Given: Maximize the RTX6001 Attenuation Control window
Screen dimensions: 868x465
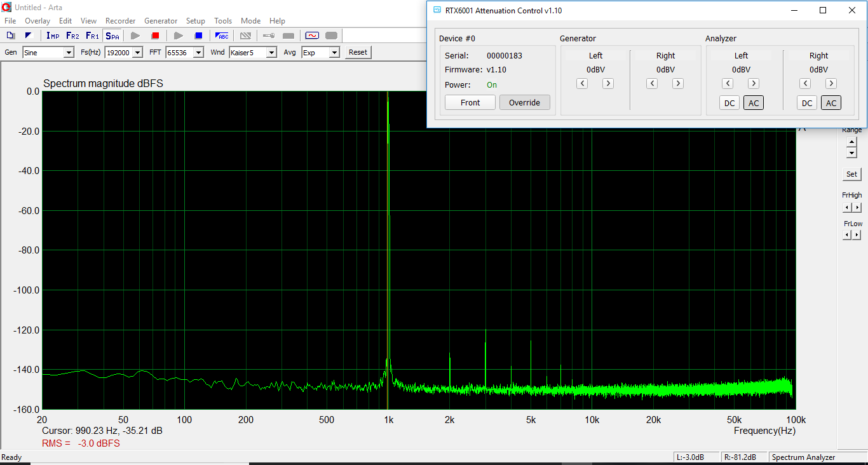Looking at the screenshot, I should tap(823, 10).
